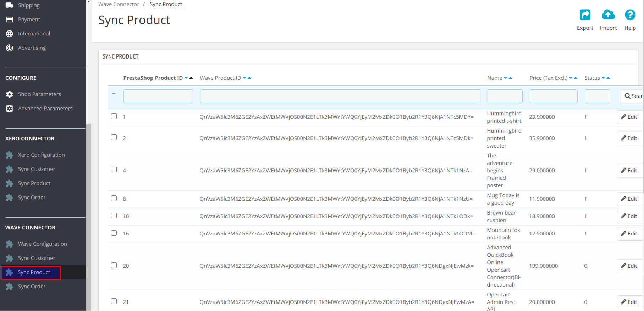Edit the adventure begins Framed poster row
This screenshot has width=644, height=311.
(x=630, y=171)
